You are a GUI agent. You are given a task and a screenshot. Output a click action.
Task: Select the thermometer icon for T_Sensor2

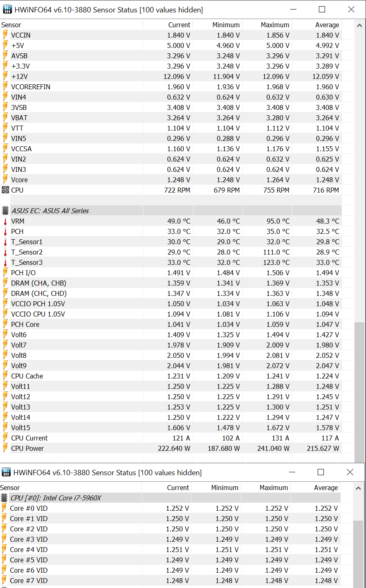[5, 252]
